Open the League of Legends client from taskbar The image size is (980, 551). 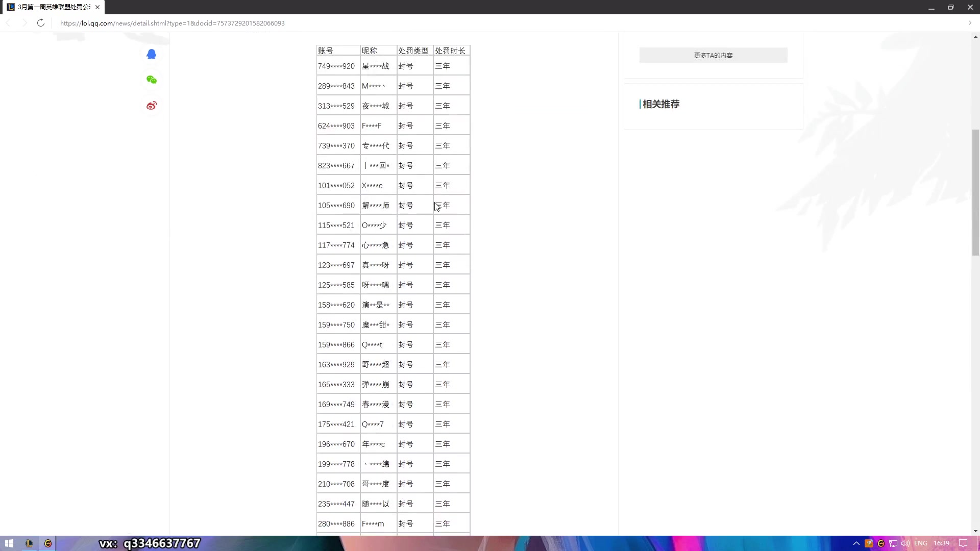pos(29,543)
